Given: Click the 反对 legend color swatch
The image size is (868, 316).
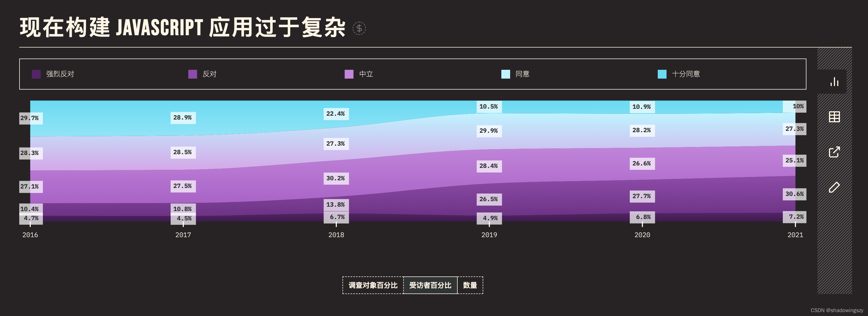Looking at the screenshot, I should click(x=192, y=74).
